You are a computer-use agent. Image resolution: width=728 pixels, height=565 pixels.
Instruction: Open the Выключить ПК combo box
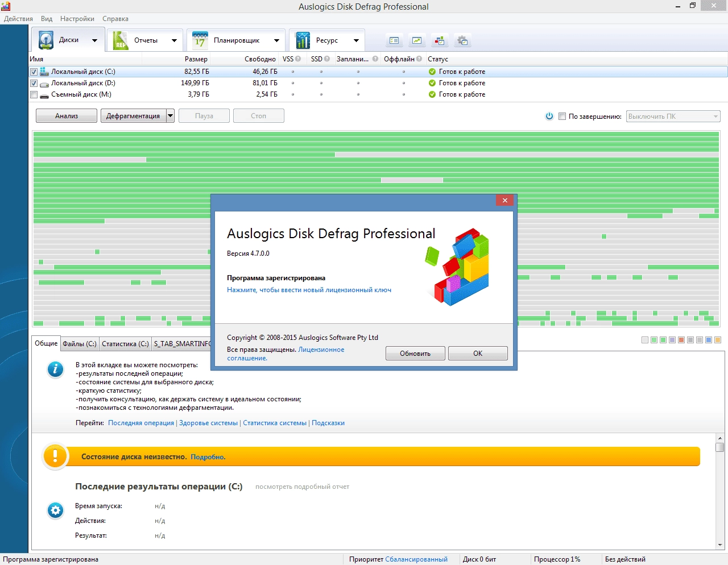[673, 116]
